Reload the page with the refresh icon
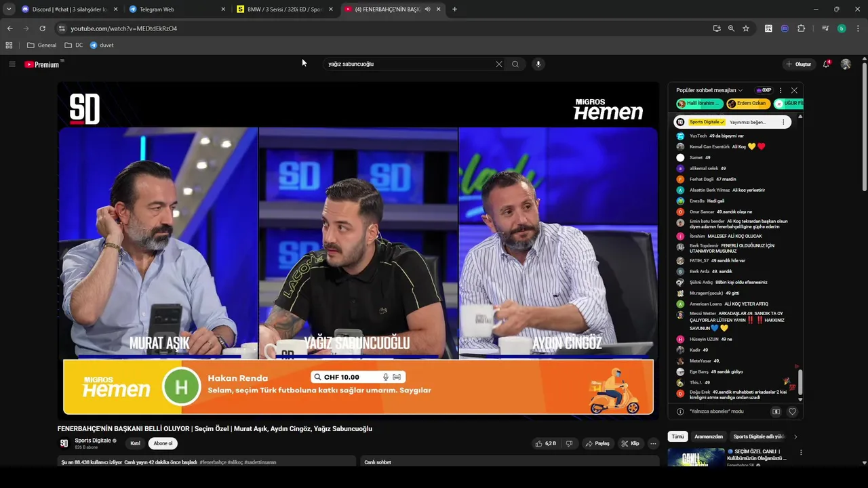This screenshot has width=868, height=488. (x=42, y=28)
